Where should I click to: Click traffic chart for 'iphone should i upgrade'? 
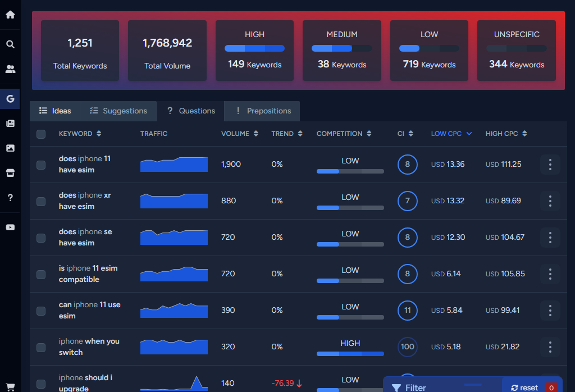click(x=174, y=383)
